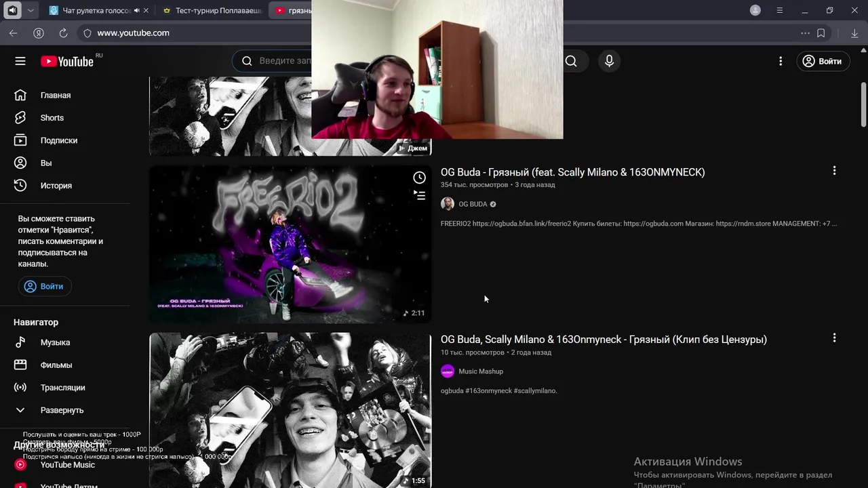Switch to Чат рулетка голосовой tab
The height and width of the screenshot is (488, 868).
pos(95,11)
